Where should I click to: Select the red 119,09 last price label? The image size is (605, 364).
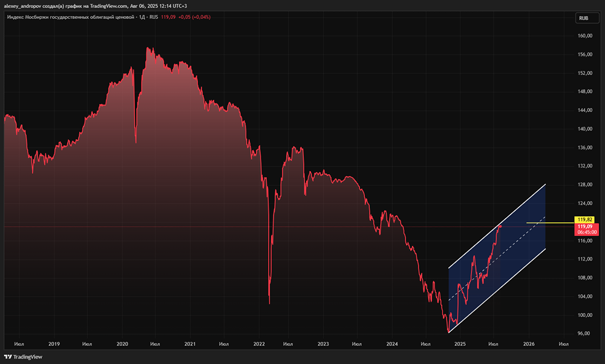(x=584, y=226)
